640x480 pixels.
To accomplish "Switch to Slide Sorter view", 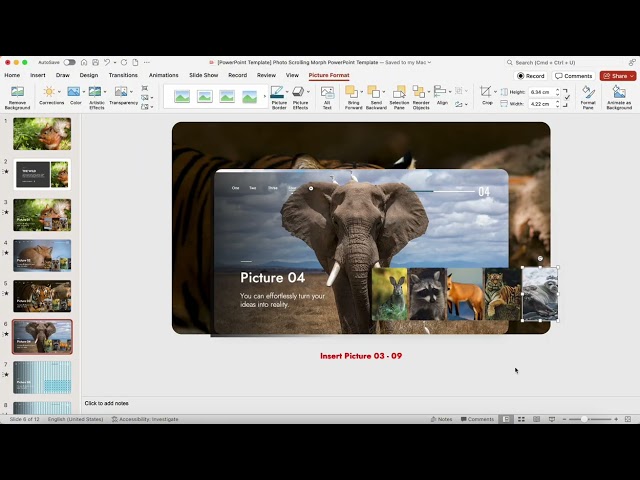I will [x=521, y=419].
